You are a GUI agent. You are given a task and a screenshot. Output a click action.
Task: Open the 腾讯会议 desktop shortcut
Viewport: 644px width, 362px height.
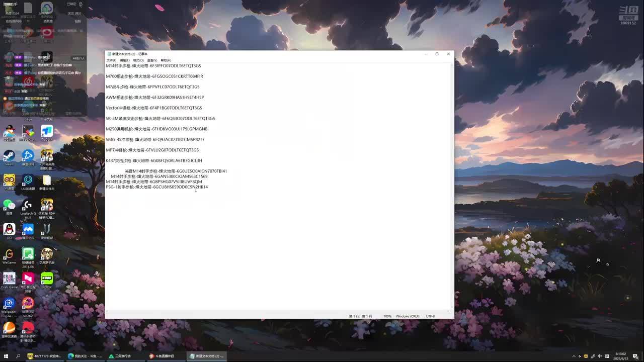click(28, 231)
